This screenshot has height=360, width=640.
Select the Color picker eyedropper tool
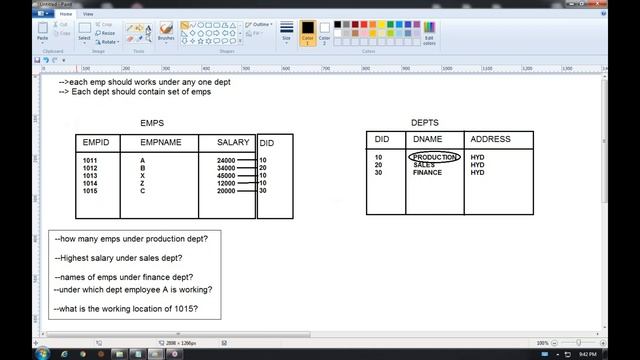(139, 39)
